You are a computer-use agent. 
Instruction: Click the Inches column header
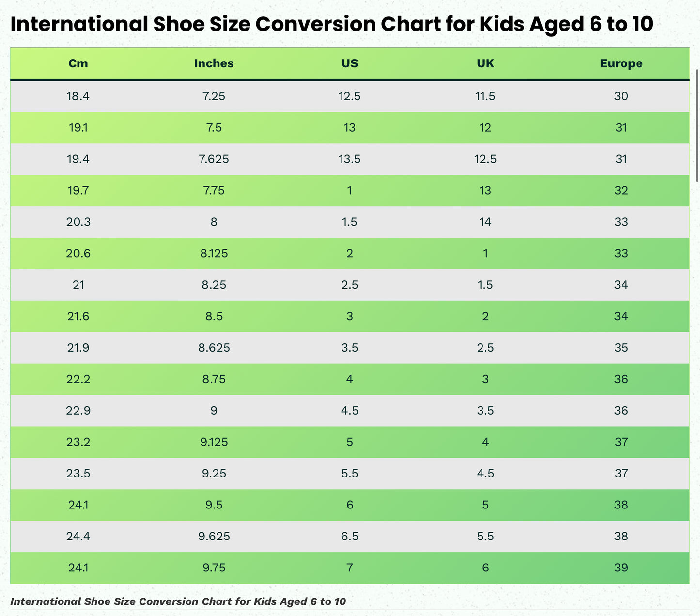(x=214, y=63)
